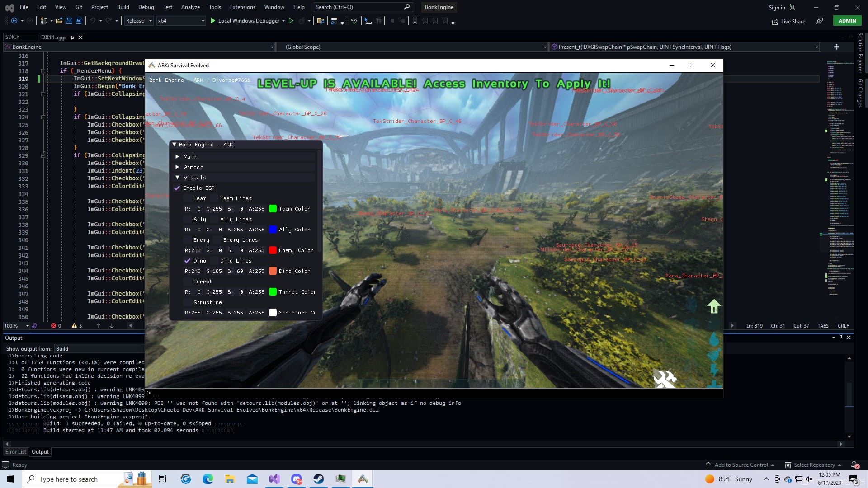Enable the Enemy Lines checkbox
This screenshot has height=488, width=868.
click(x=217, y=240)
